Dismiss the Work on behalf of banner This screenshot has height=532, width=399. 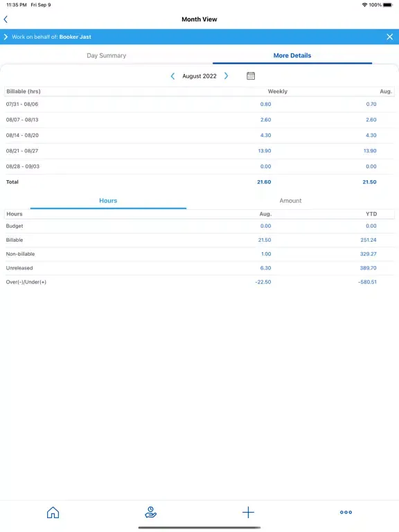coord(389,37)
